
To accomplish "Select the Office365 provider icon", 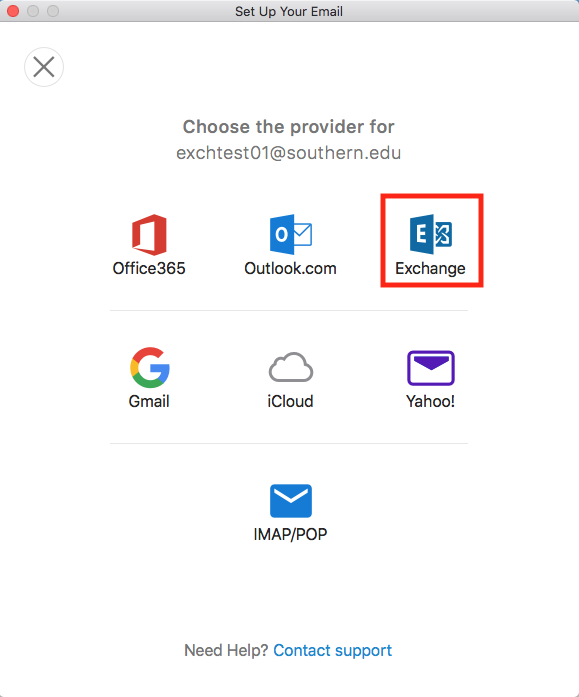I will coord(149,235).
